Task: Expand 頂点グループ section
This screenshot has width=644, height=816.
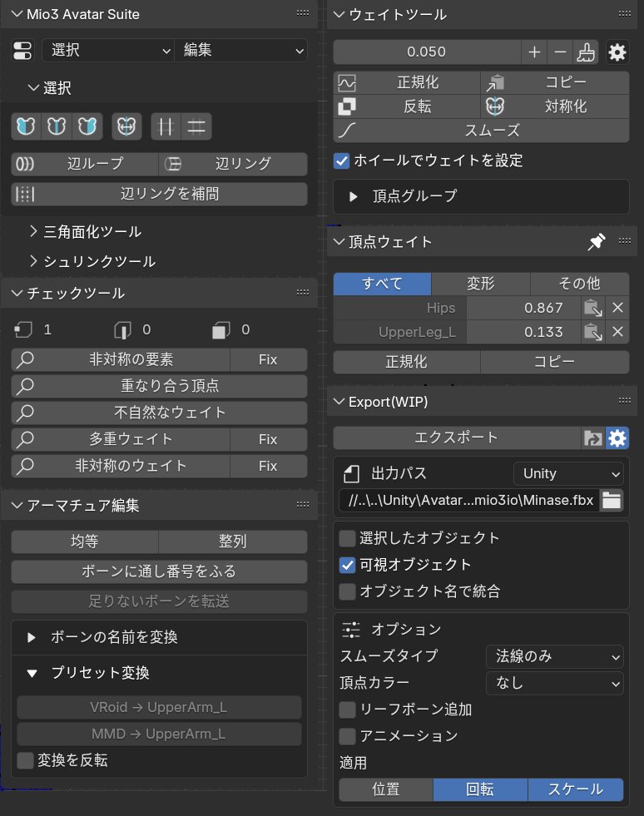Action: (354, 196)
